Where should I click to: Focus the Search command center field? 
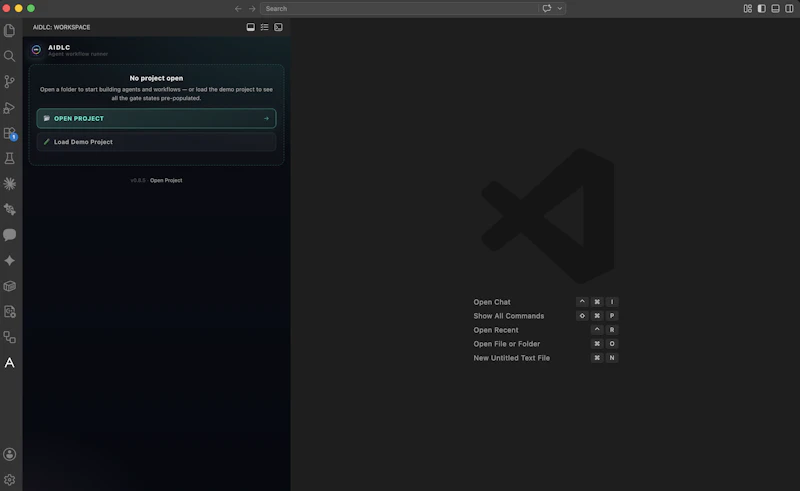(x=399, y=9)
